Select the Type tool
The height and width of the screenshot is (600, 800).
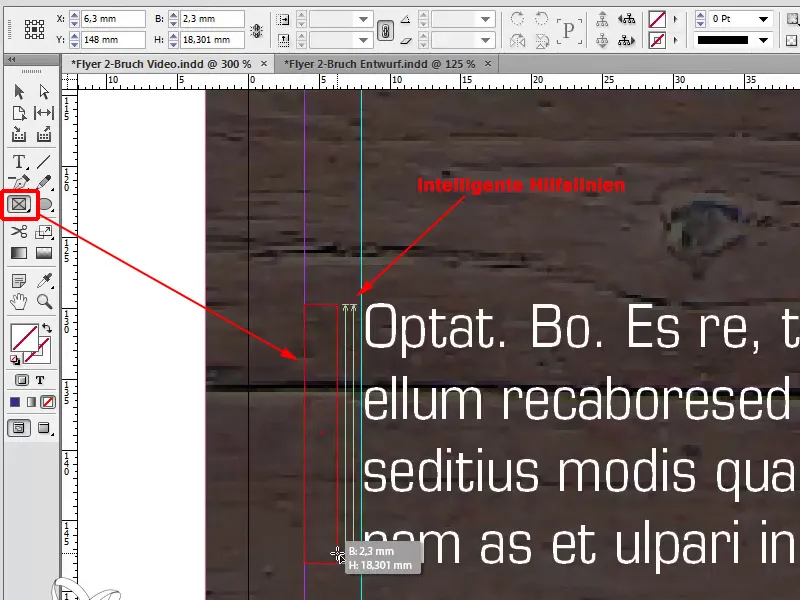(x=19, y=162)
